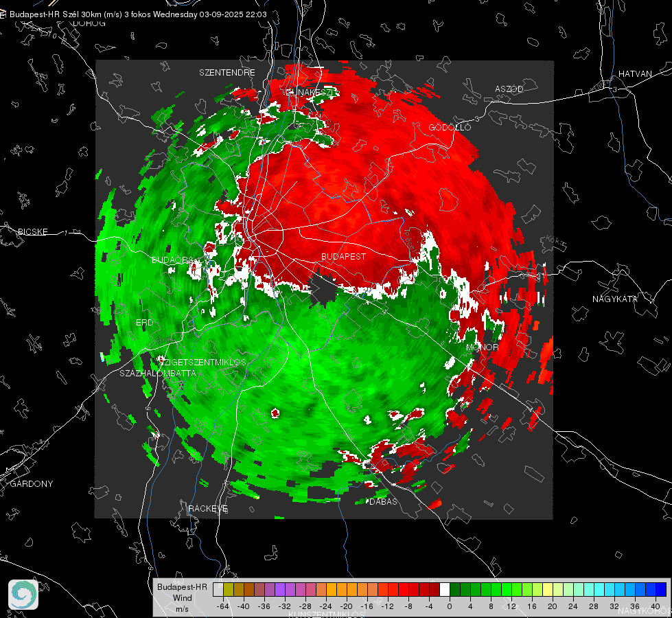Click the -32 value on the scale
Viewport: 672px width, 618px height.
(x=285, y=606)
